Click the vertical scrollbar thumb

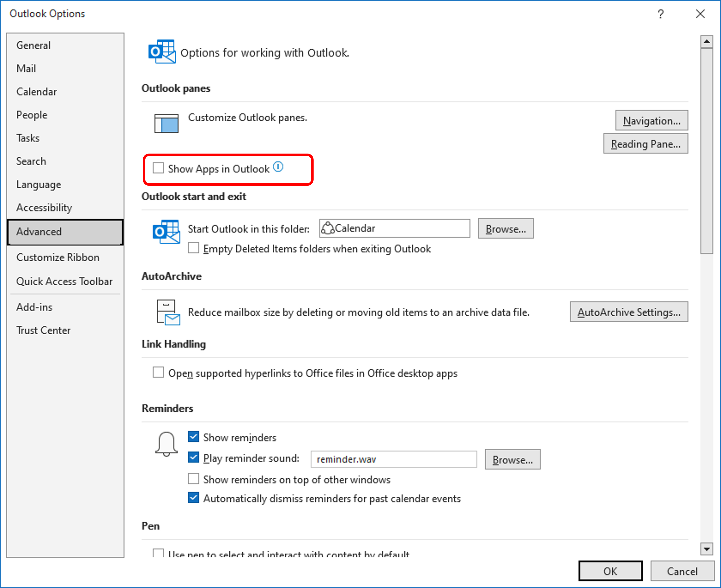[x=707, y=151]
